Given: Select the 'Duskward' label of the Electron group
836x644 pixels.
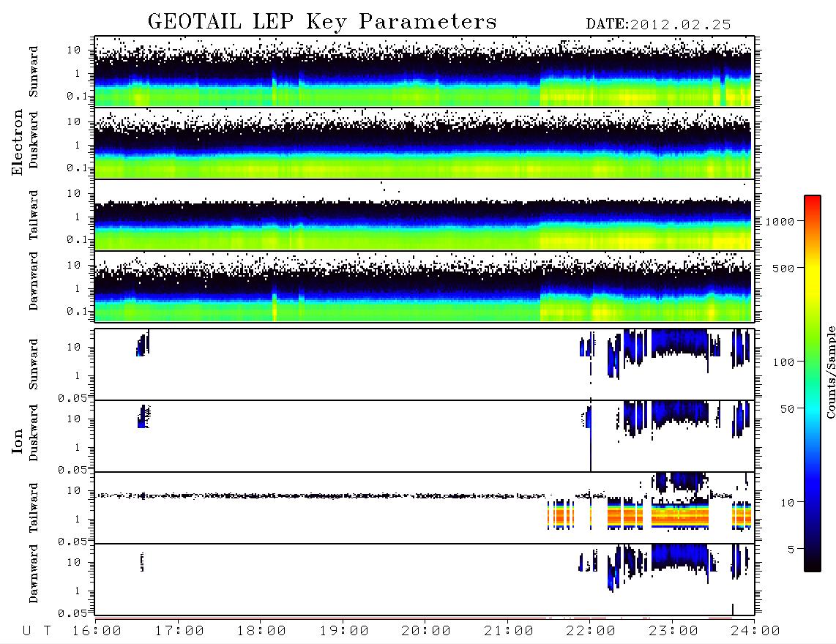Looking at the screenshot, I should point(34,141).
